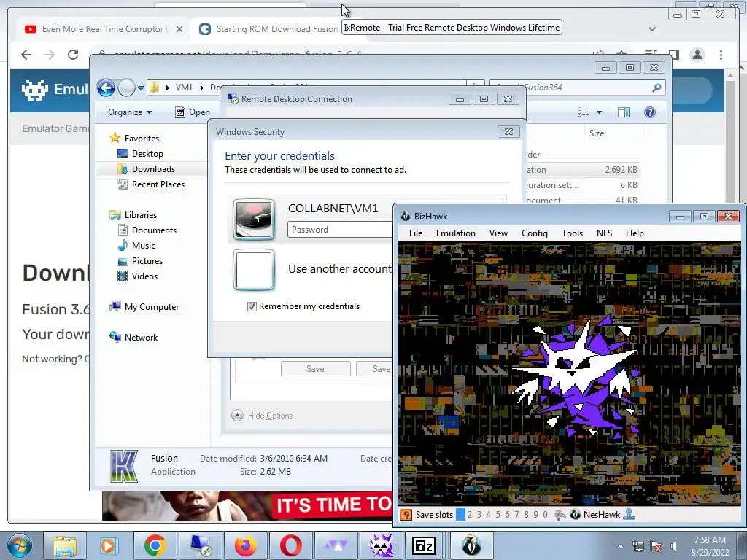Open BizHawk Config menu

[x=535, y=233]
